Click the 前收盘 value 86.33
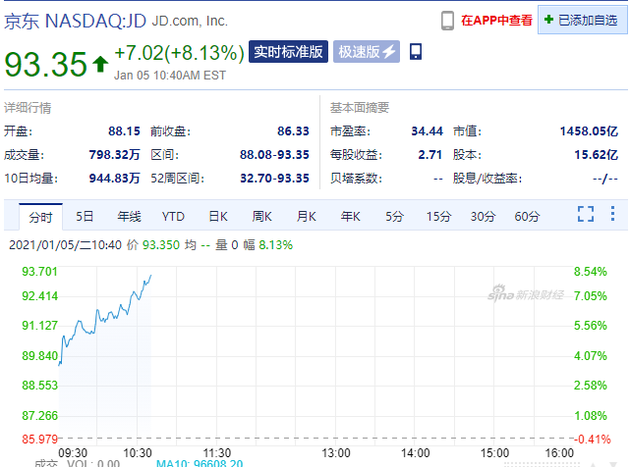 [293, 131]
